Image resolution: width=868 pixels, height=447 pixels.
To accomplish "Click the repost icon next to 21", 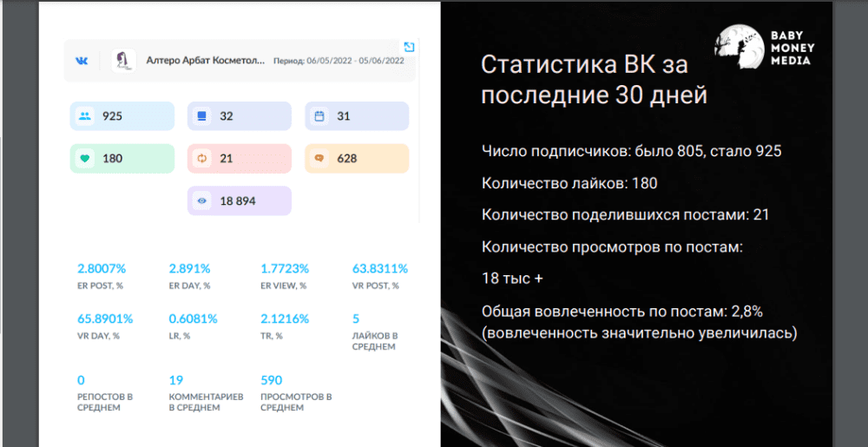I will (202, 159).
